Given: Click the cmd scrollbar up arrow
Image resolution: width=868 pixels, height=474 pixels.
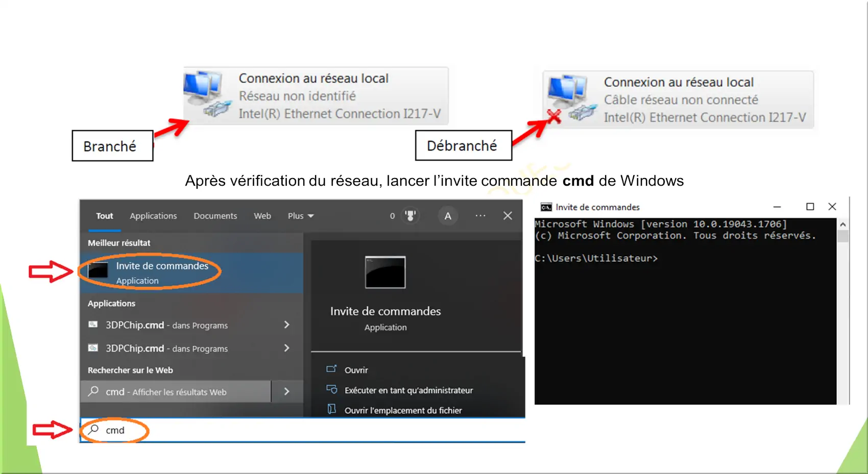Looking at the screenshot, I should (x=843, y=224).
